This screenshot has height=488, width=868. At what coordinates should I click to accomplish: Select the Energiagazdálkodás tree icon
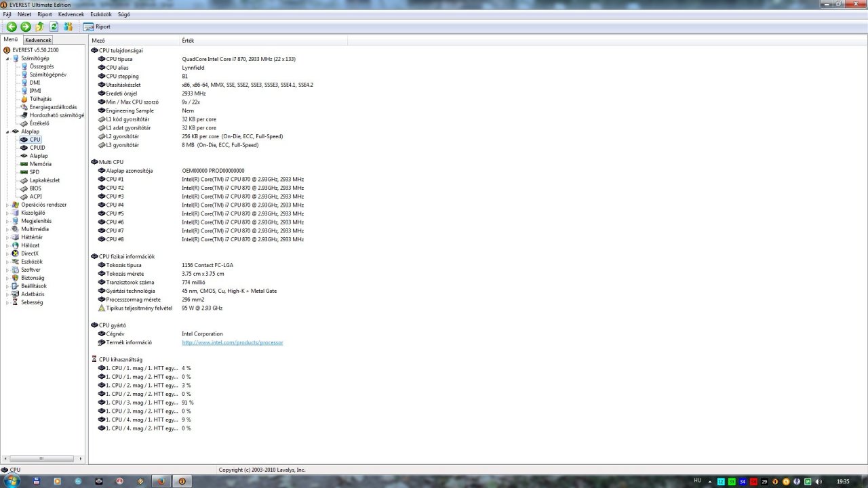point(24,107)
